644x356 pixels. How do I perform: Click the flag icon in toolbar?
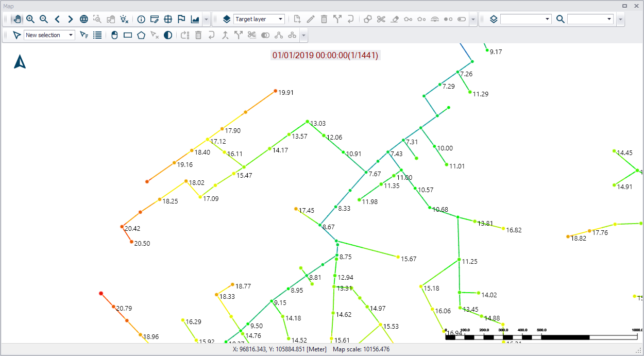click(x=181, y=19)
